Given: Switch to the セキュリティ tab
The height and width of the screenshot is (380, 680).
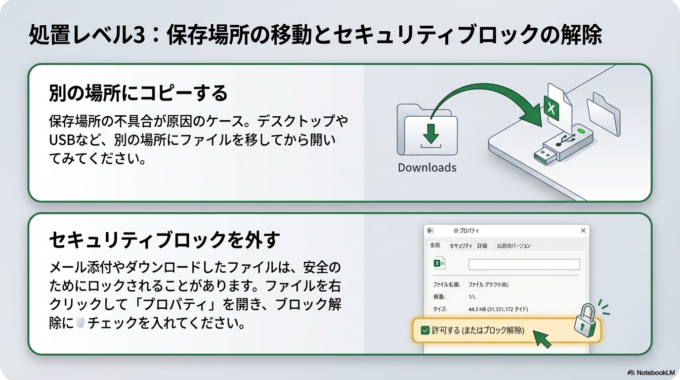Looking at the screenshot, I should 461,246.
